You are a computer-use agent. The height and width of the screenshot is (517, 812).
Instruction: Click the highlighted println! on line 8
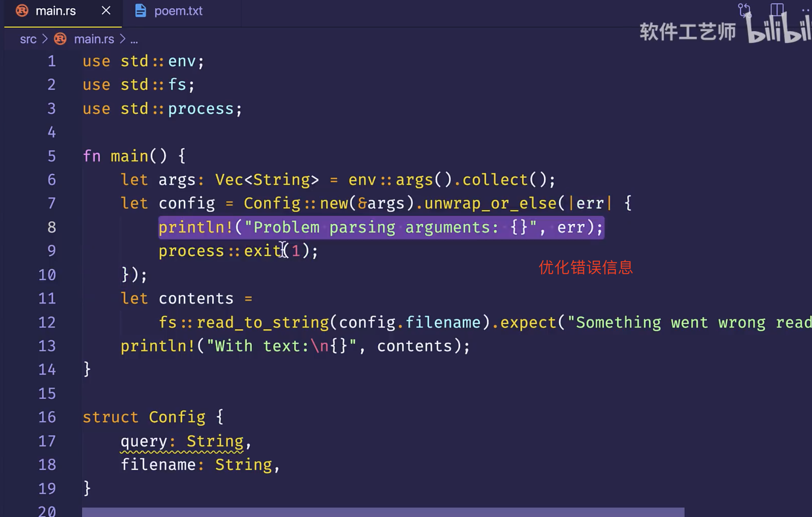[x=196, y=227]
